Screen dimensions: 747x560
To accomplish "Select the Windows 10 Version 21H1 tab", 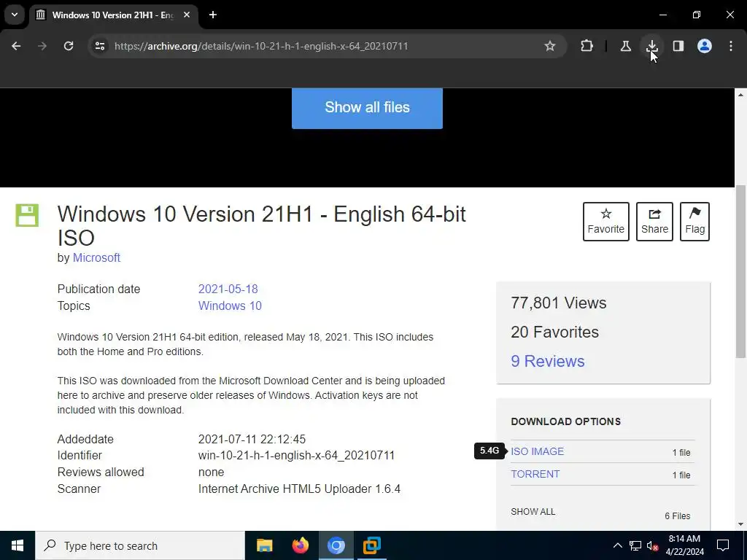I will [113, 15].
